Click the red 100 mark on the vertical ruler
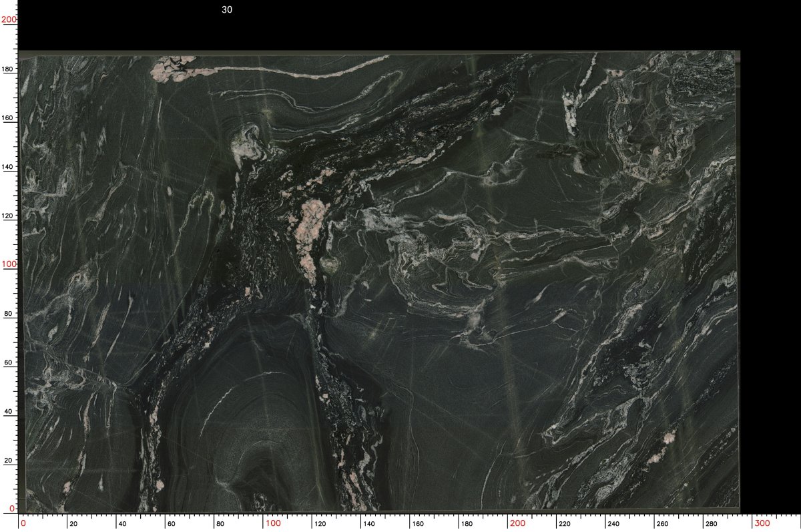 point(9,264)
